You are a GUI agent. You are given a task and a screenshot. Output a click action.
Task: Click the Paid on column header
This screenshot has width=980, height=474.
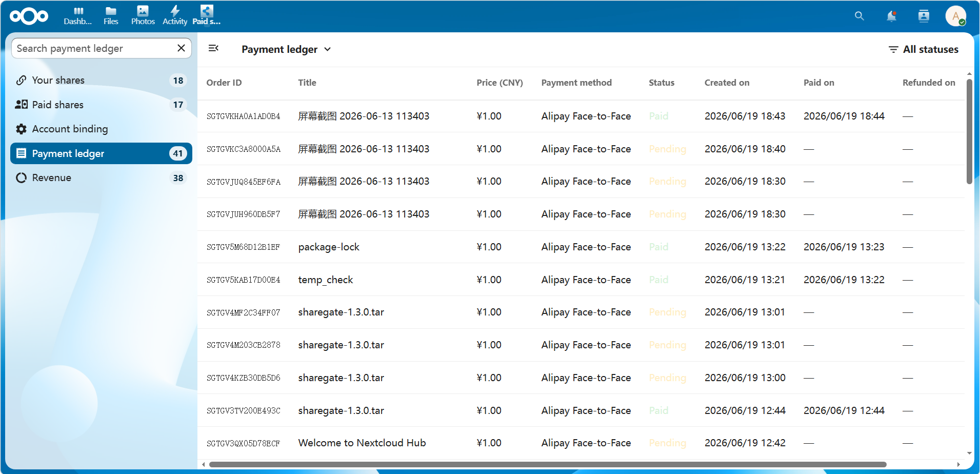[x=819, y=83]
